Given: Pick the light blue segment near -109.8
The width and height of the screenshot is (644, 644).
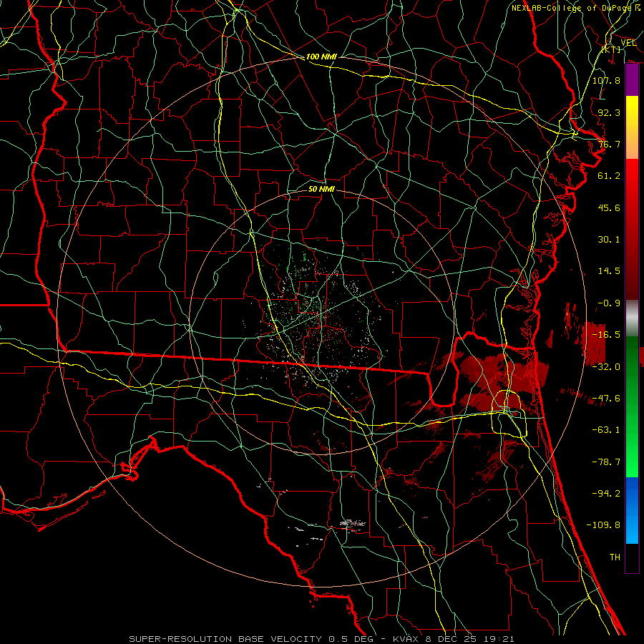Looking at the screenshot, I should coord(632,528).
